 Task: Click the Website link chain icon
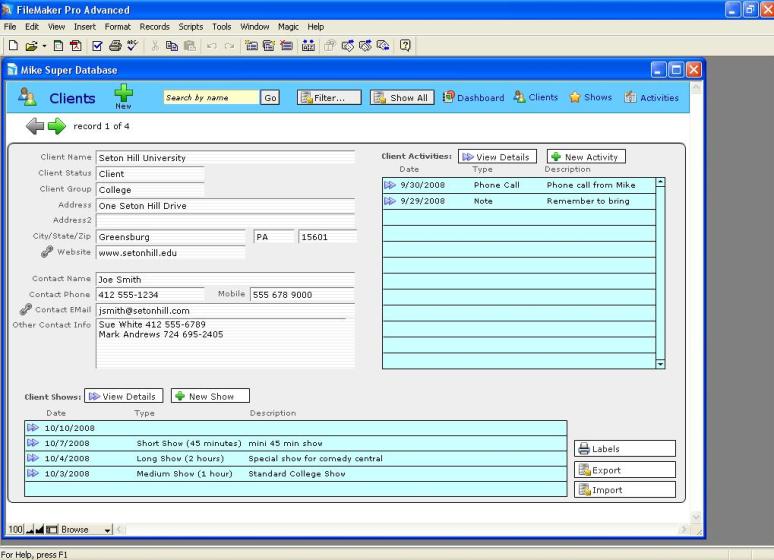[x=47, y=252]
